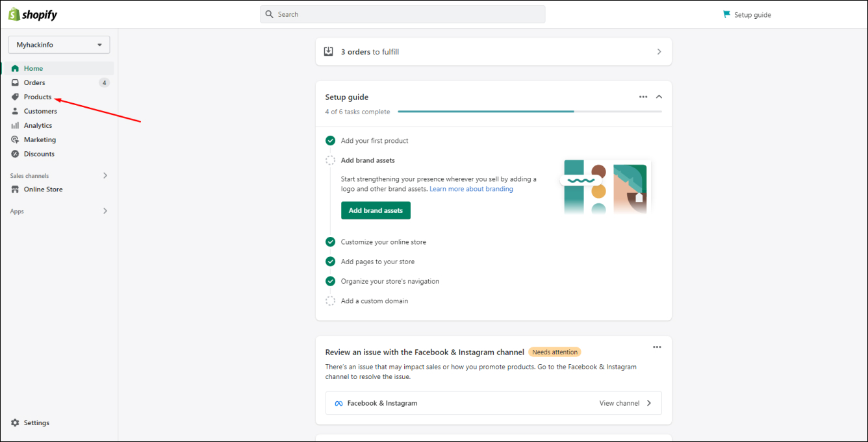Click the Discounts percent badge icon
868x442 pixels.
(x=15, y=154)
